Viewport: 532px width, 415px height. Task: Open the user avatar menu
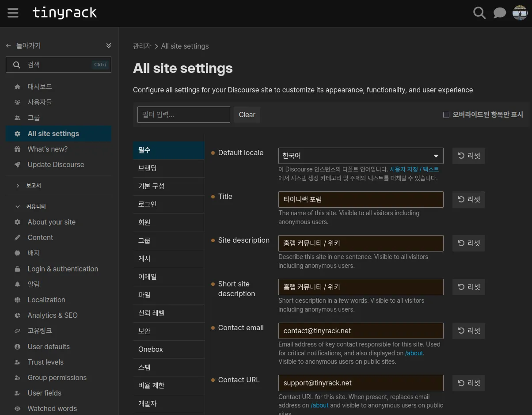520,13
